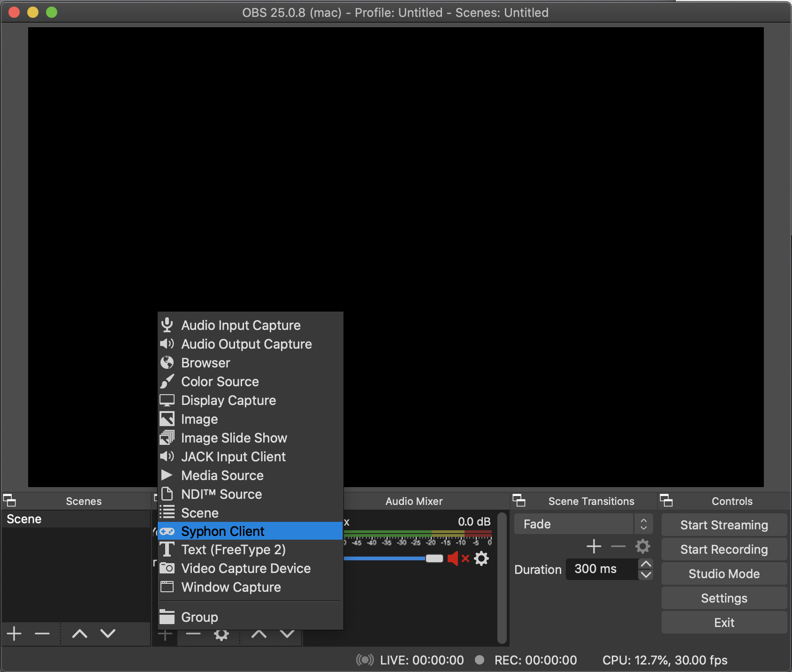This screenshot has width=792, height=672.
Task: Click the recording status dot
Action: pos(480,660)
